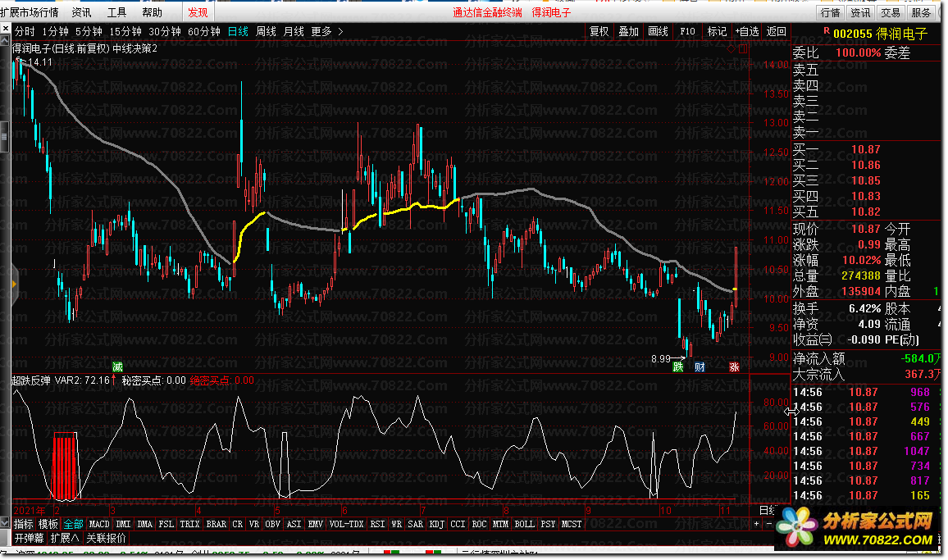Select the OBV indicator
Viewport: 948px width, 560px height.
272,524
